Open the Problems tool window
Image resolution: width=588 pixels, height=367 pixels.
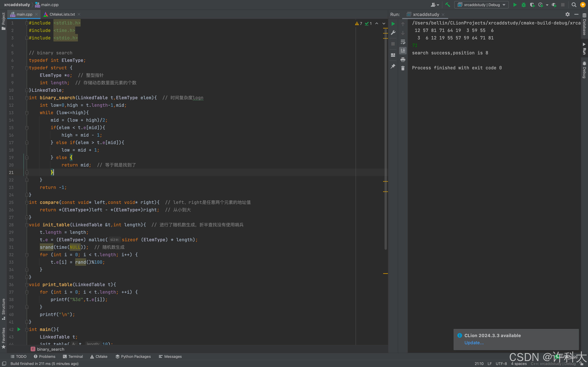click(x=44, y=356)
